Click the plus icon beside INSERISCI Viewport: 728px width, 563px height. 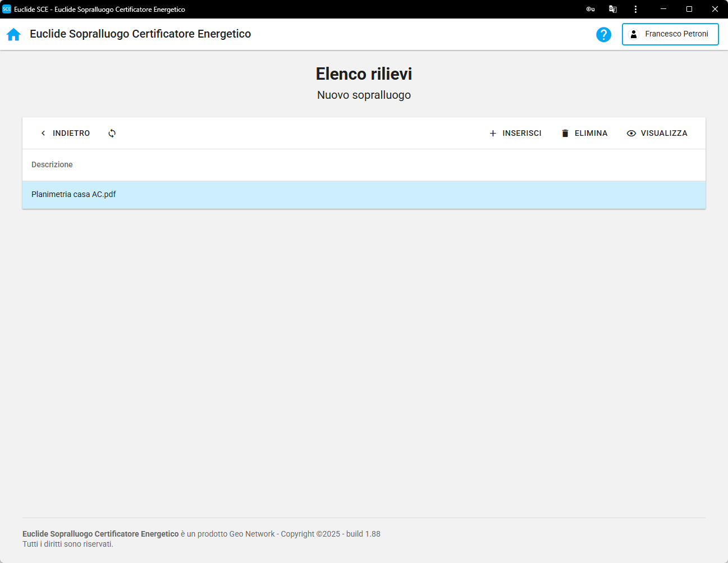(x=493, y=133)
